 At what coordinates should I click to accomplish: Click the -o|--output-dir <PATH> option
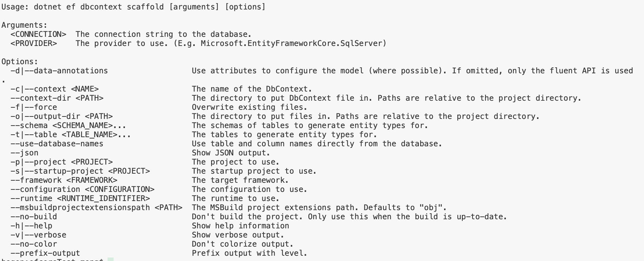tap(62, 116)
